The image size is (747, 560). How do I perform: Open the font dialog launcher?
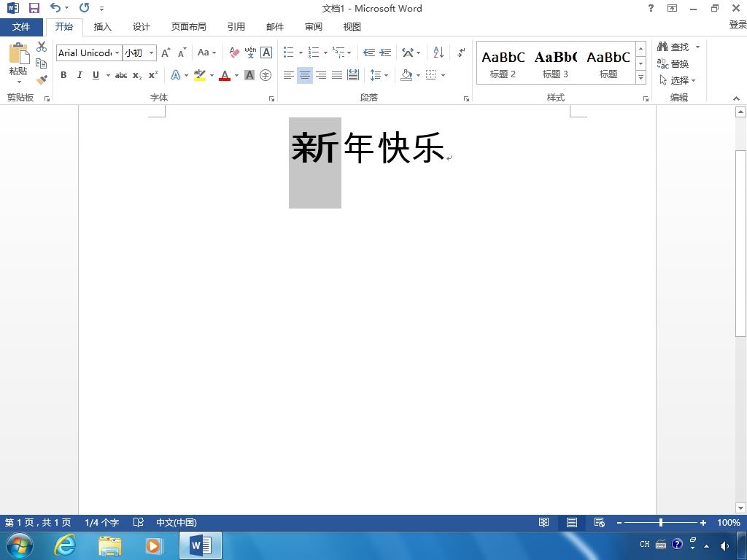point(271,98)
